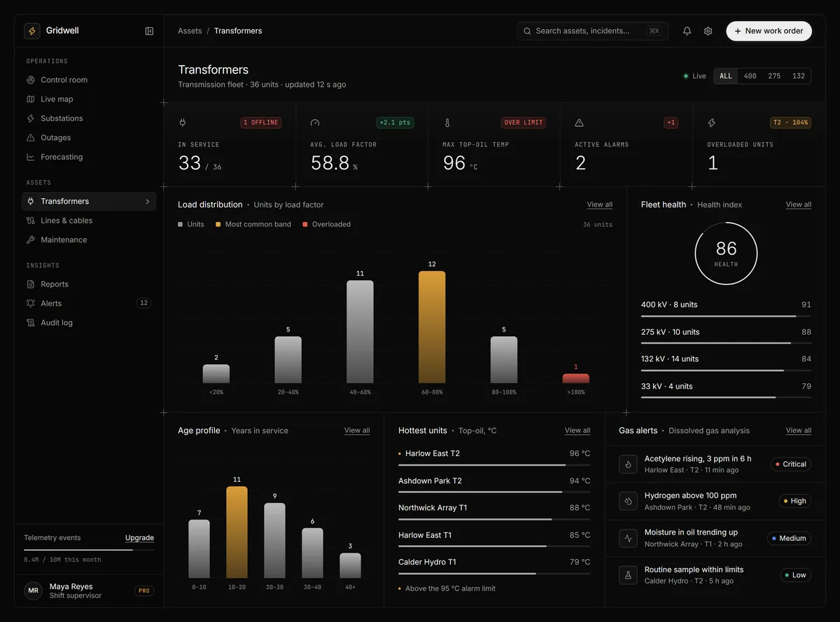840x622 pixels.
Task: Click the Upgrade link
Action: 139,538
